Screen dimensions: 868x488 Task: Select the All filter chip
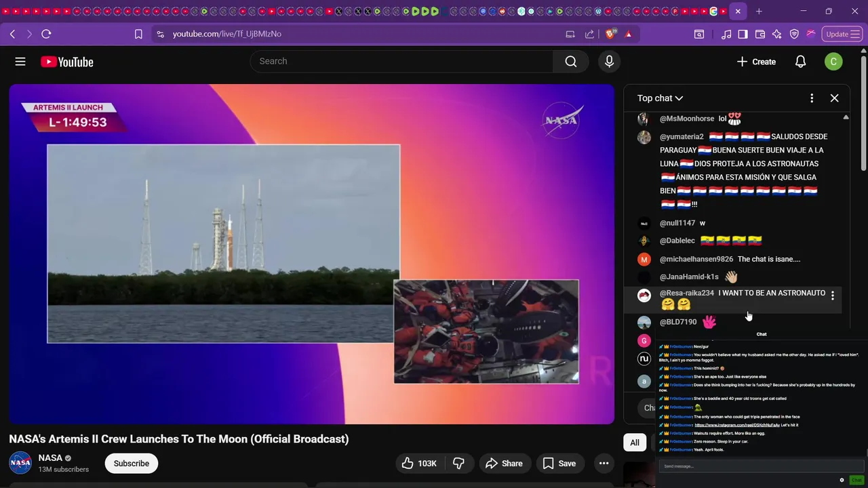[635, 443]
